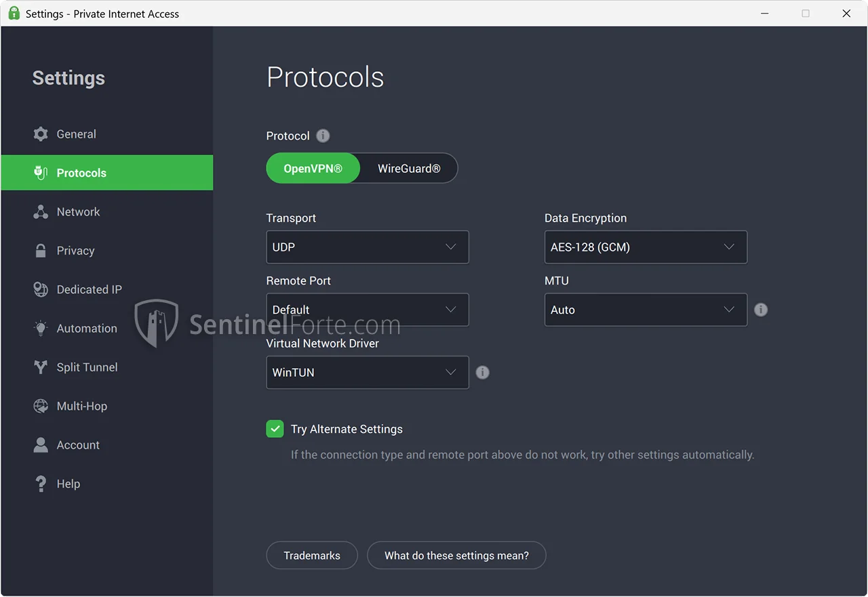This screenshot has height=597, width=868.
Task: Open the Remote Port dropdown showing Default
Action: 368,310
